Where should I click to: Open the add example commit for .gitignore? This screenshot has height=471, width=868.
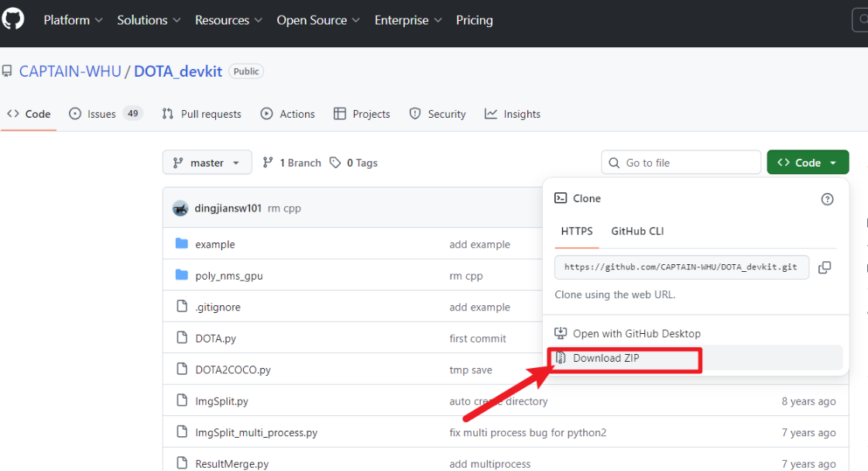[480, 307]
